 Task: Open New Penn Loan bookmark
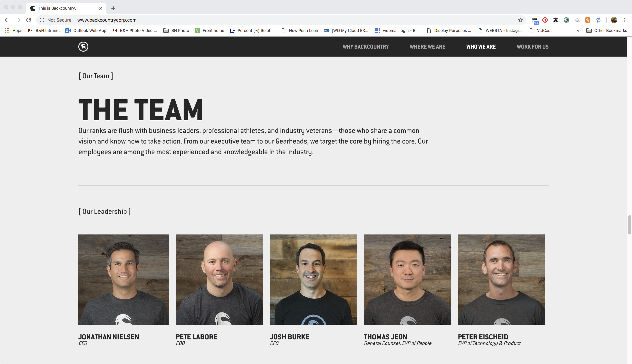pyautogui.click(x=299, y=30)
